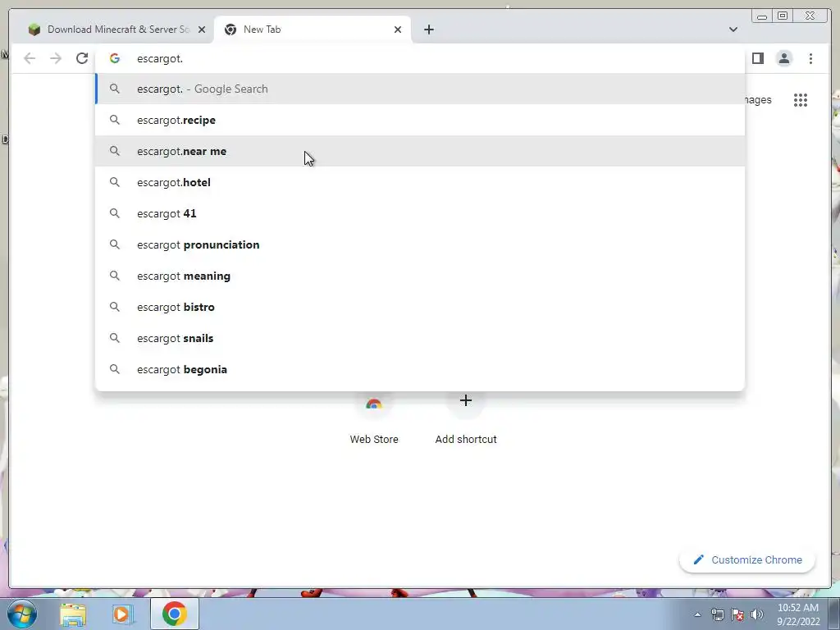
Task: Click the Add shortcut plus tile
Action: 466,421
